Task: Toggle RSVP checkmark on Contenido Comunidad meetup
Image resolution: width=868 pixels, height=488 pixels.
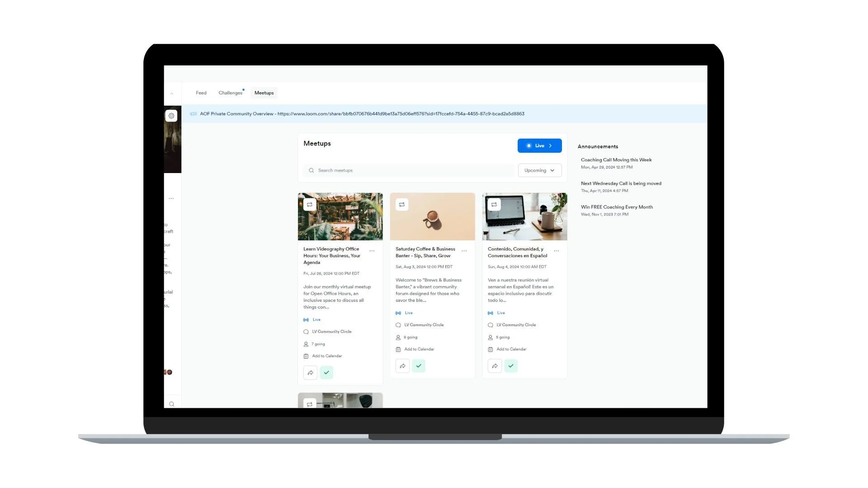Action: tap(511, 366)
